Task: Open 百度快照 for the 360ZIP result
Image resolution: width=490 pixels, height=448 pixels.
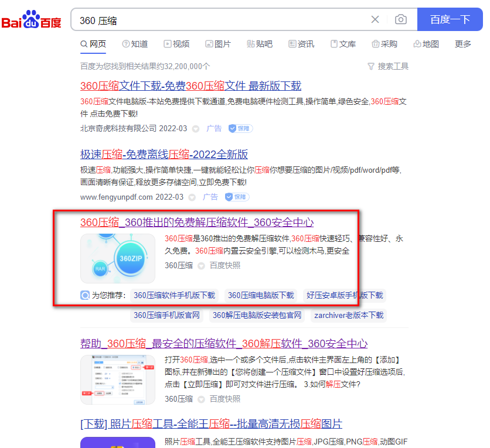Action: tap(225, 265)
